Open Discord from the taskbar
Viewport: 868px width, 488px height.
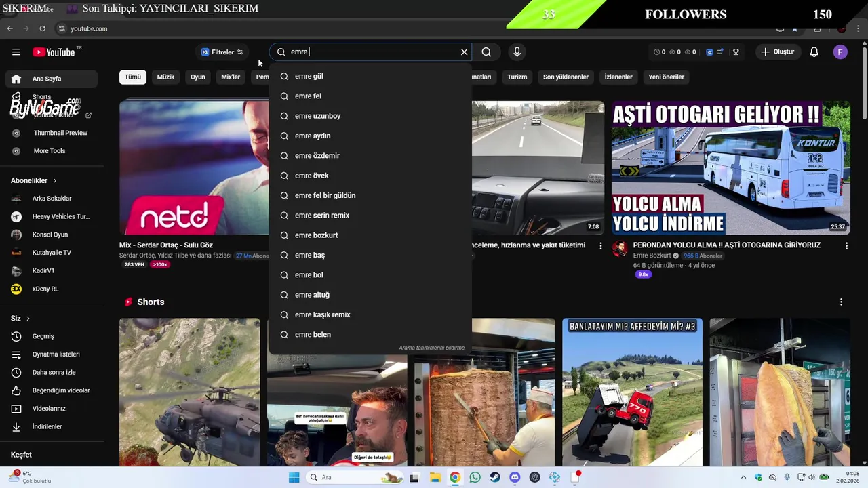pyautogui.click(x=515, y=477)
